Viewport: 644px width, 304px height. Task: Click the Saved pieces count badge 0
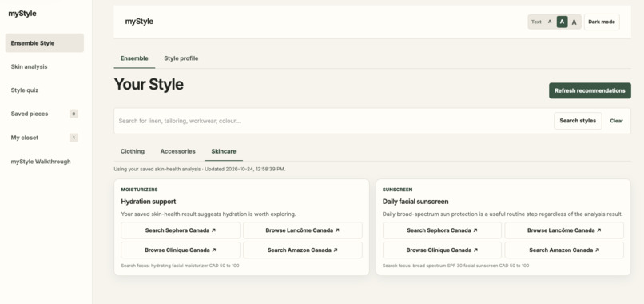(x=74, y=114)
